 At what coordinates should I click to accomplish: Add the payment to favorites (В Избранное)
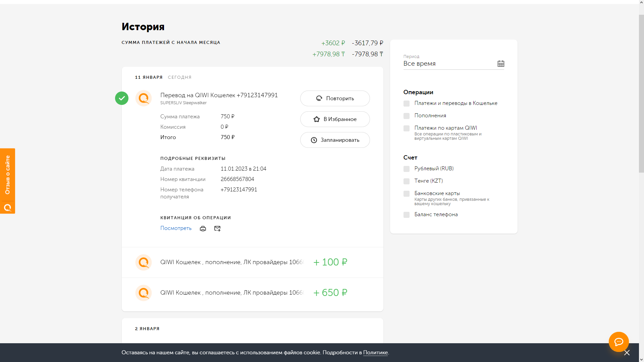[x=335, y=119]
